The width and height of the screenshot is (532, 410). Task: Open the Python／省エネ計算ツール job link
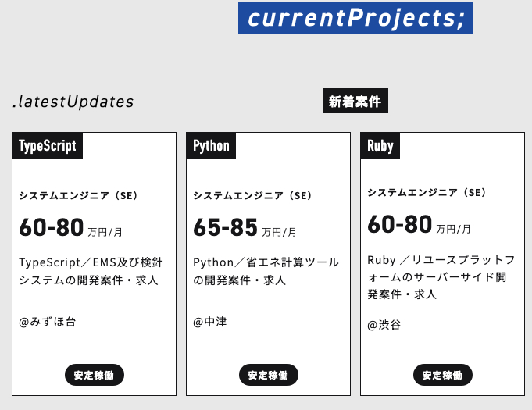(x=266, y=271)
